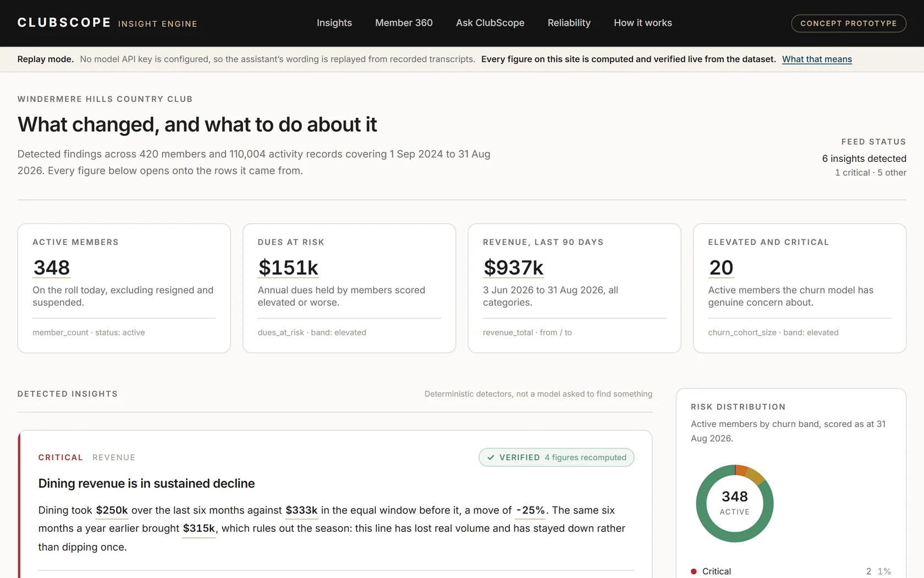Viewport: 924px width, 578px height.
Task: Click 'dues_at_risk · band: elevated' label
Action: (x=312, y=332)
